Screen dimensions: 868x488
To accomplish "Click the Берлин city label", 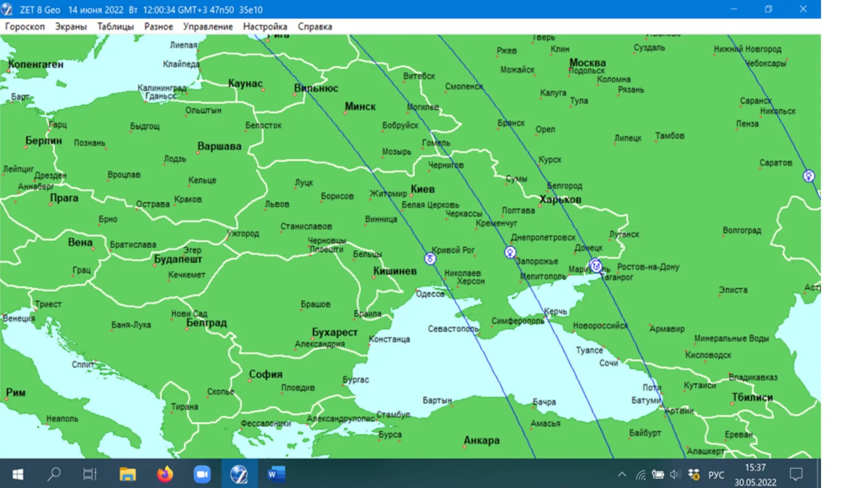I will [43, 141].
